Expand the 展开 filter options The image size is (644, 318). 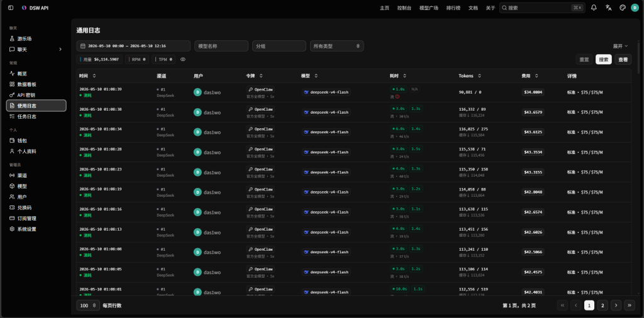620,46
